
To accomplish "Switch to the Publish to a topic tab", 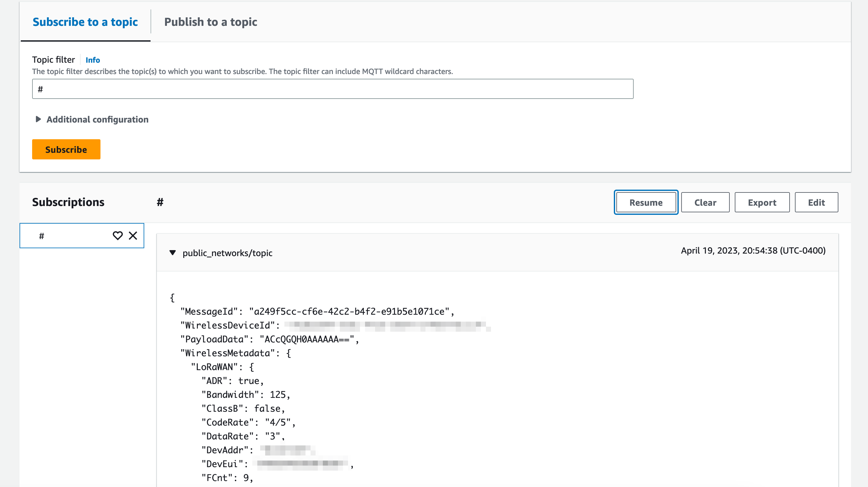I will click(x=211, y=22).
